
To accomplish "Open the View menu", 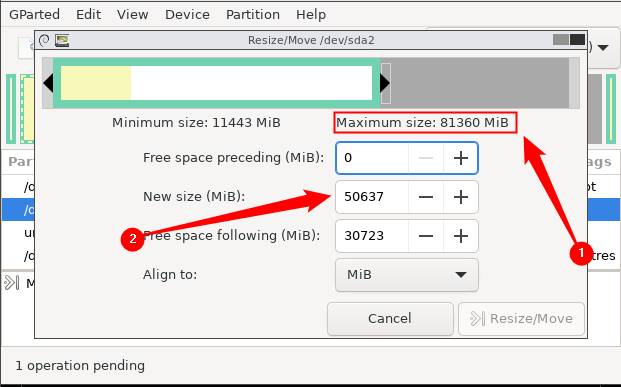I will click(132, 15).
